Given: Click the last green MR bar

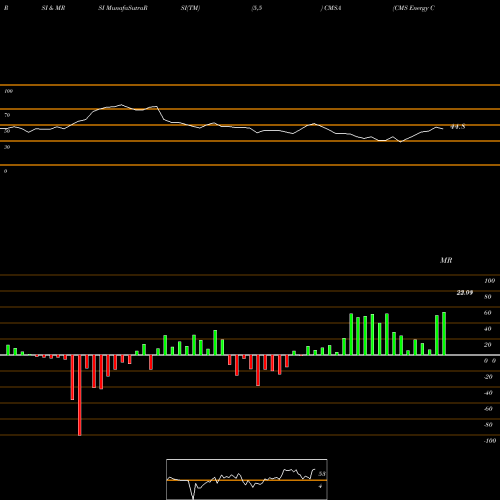Looking at the screenshot, I should pyautogui.click(x=444, y=334).
